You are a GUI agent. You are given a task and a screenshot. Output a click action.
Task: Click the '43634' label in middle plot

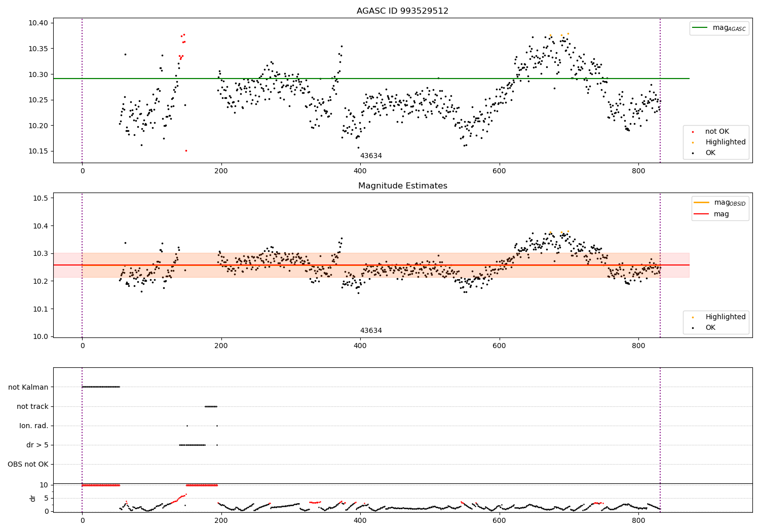[x=371, y=331]
